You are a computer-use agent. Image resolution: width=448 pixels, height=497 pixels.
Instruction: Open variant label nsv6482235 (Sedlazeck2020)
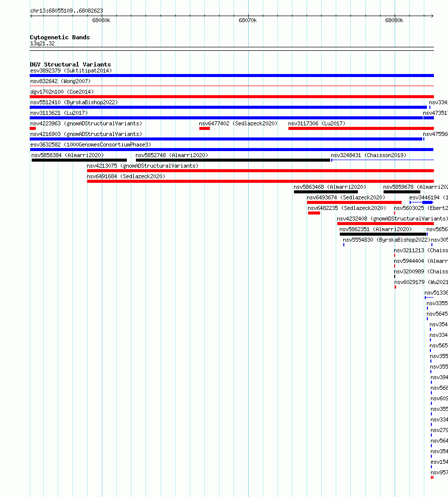click(x=347, y=208)
